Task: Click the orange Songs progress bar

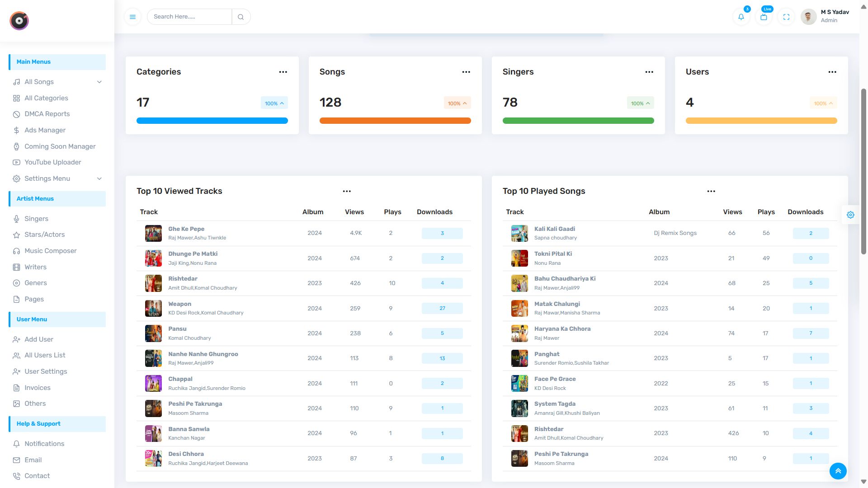Action: pos(395,121)
